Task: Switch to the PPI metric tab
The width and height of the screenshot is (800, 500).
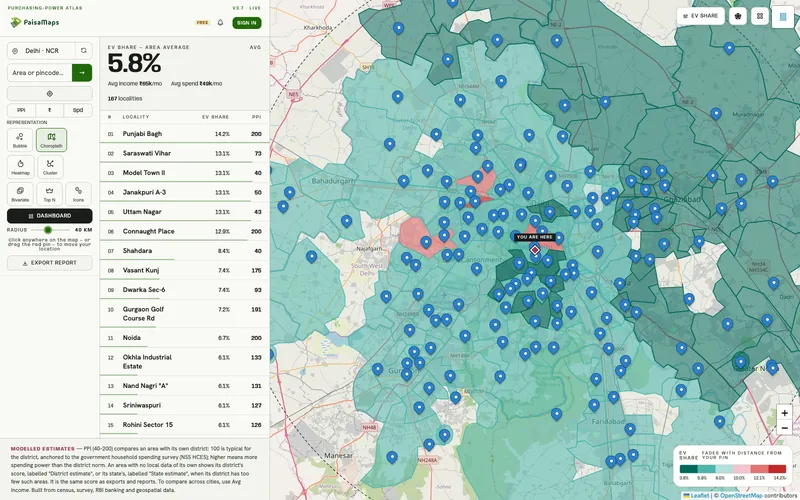Action: click(21, 110)
